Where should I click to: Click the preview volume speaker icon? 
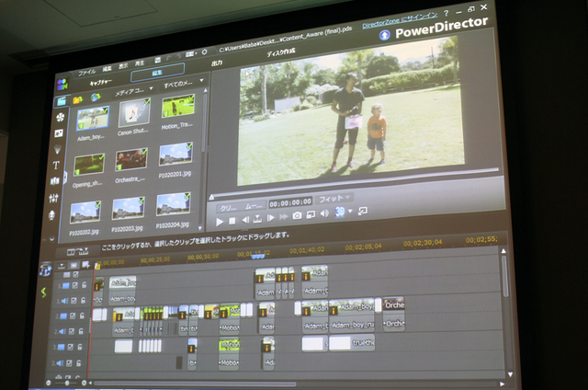(324, 214)
